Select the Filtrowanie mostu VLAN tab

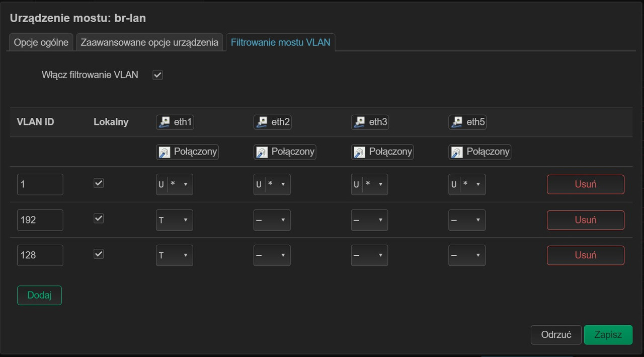pos(281,42)
